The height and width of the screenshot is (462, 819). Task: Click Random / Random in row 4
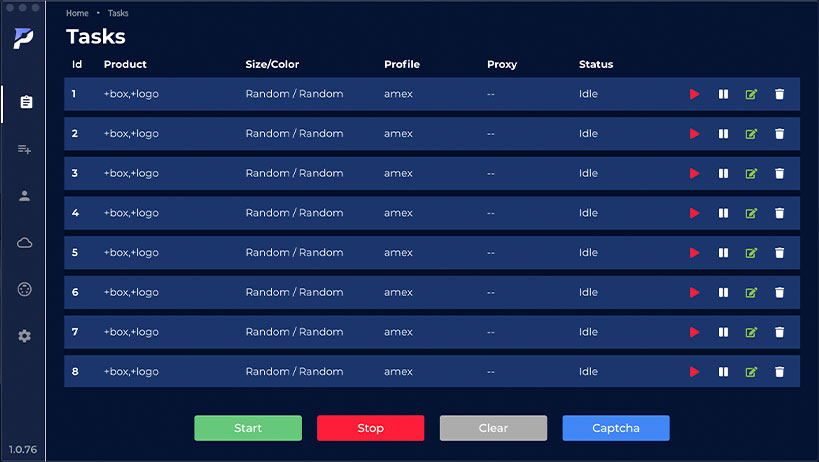[x=295, y=213]
